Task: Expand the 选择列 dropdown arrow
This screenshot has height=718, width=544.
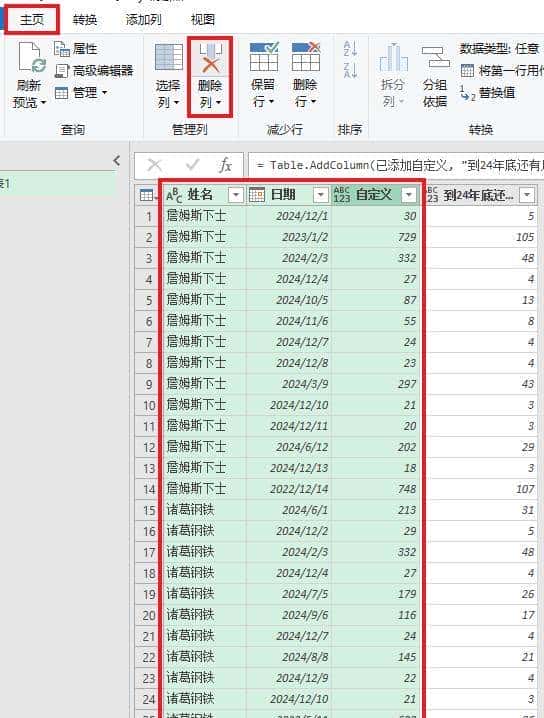Action: pyautogui.click(x=176, y=103)
